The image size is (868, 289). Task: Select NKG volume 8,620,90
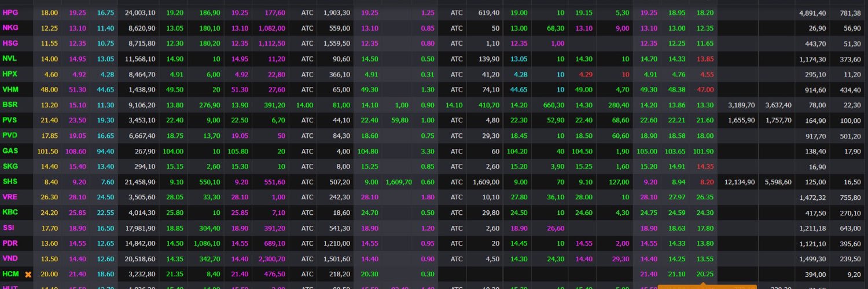pos(141,27)
